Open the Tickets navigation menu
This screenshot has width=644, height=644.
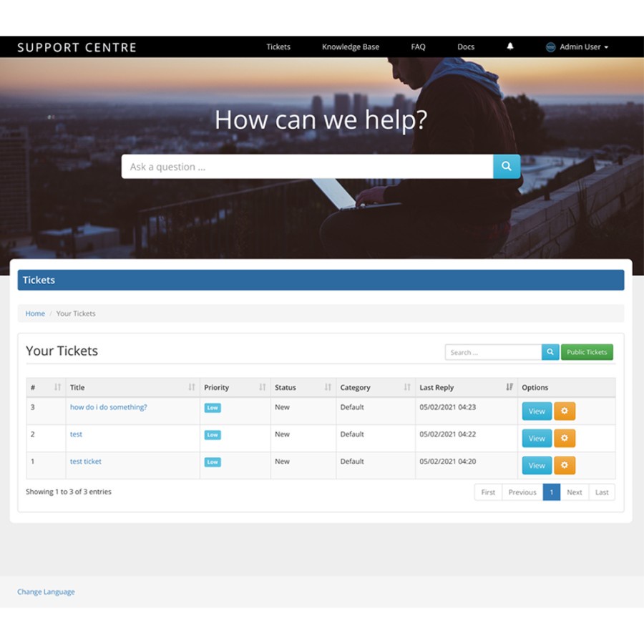[278, 47]
